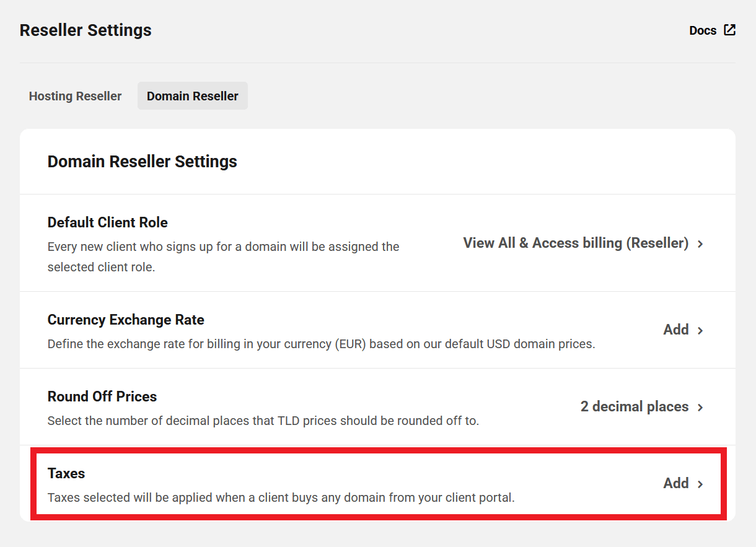Click the Round Off Prices description text
The width and height of the screenshot is (756, 547).
coord(263,421)
